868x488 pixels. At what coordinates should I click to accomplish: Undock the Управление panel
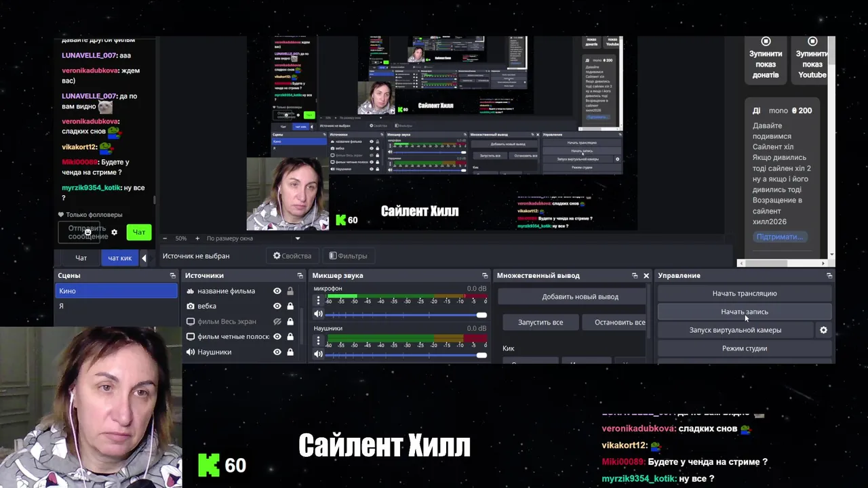click(x=829, y=276)
